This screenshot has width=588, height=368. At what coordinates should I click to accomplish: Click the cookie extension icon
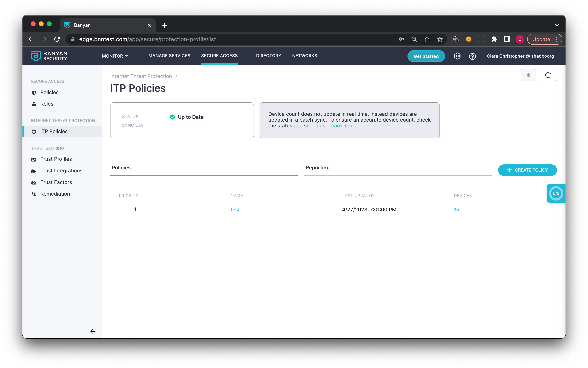[x=469, y=39]
